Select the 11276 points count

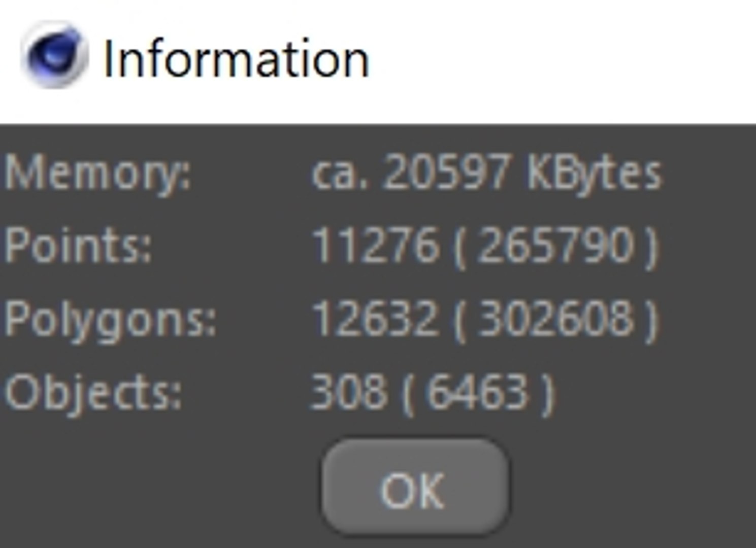(x=375, y=246)
